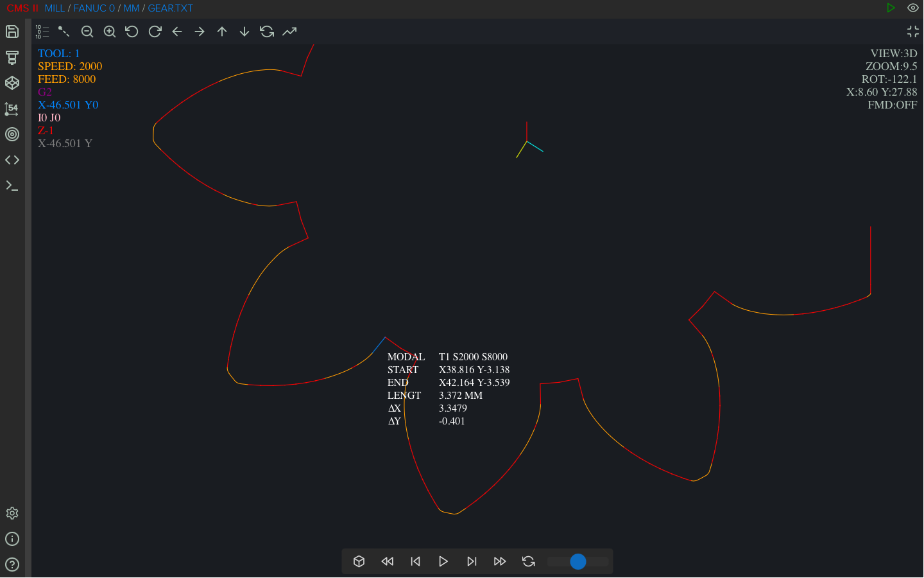Viewport: 924px width, 578px height.
Task: Click the red 'Z-1' text
Action: tap(46, 130)
